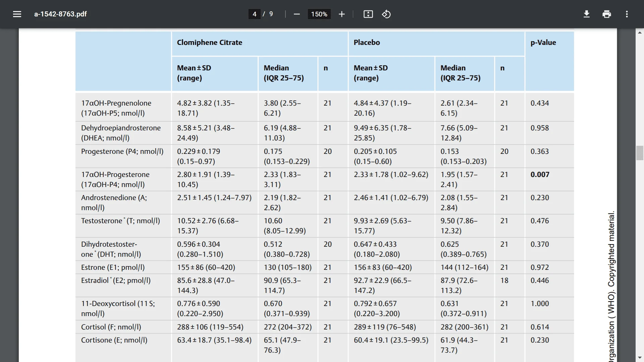Select the Estradiol (E2; pmol/l) label

point(116,281)
